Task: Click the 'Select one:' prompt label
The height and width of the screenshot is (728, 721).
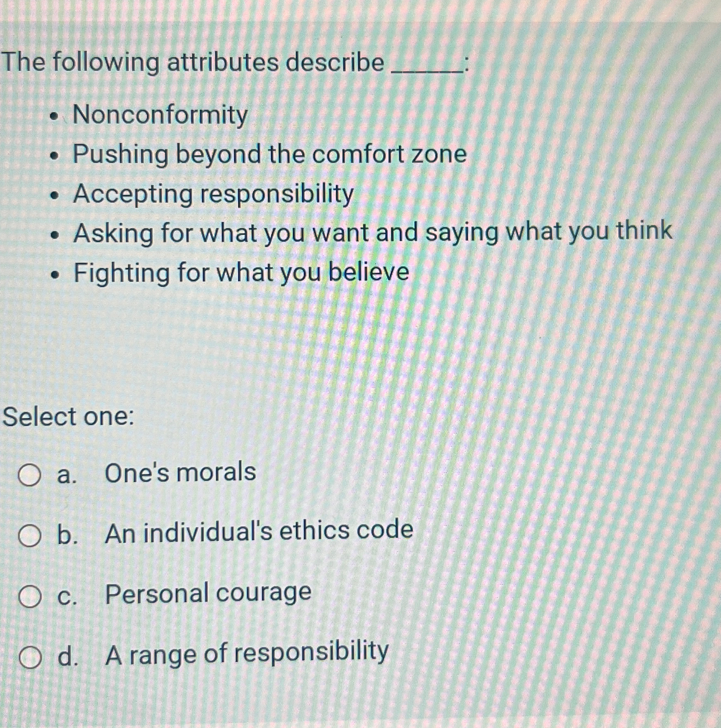Action: click(x=69, y=417)
